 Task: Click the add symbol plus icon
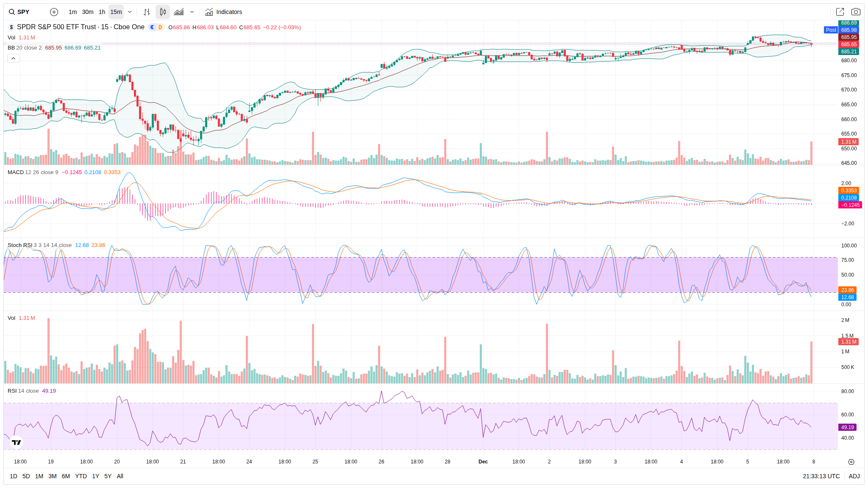pyautogui.click(x=54, y=12)
